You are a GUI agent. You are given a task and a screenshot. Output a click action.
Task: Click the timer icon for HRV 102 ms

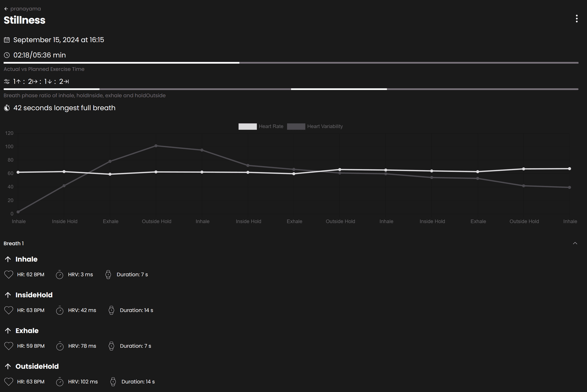60,382
